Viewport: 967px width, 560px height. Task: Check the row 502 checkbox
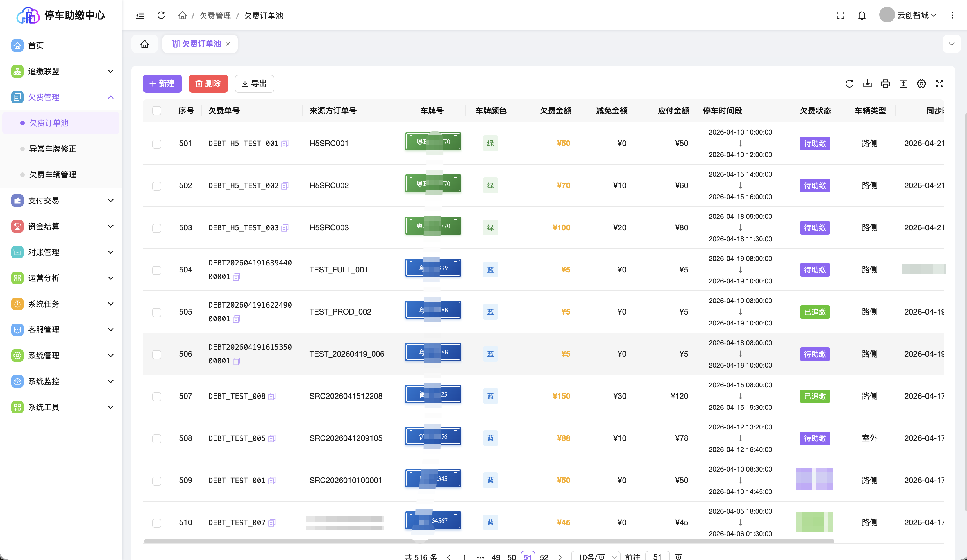click(156, 186)
